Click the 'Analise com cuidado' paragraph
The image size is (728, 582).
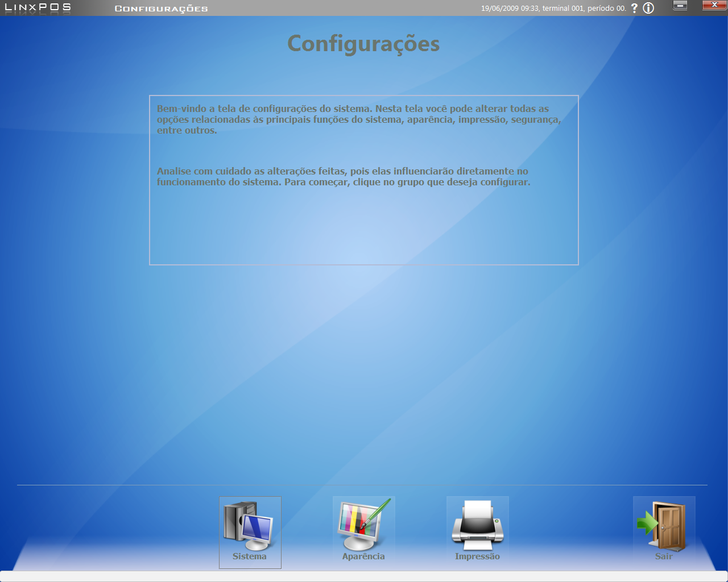coord(344,177)
